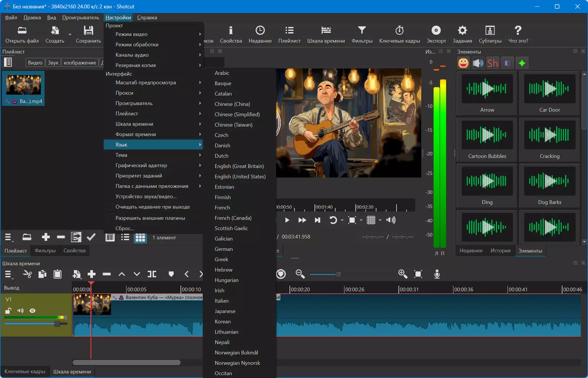Click the 'Звук' playlist filter button

click(x=53, y=63)
